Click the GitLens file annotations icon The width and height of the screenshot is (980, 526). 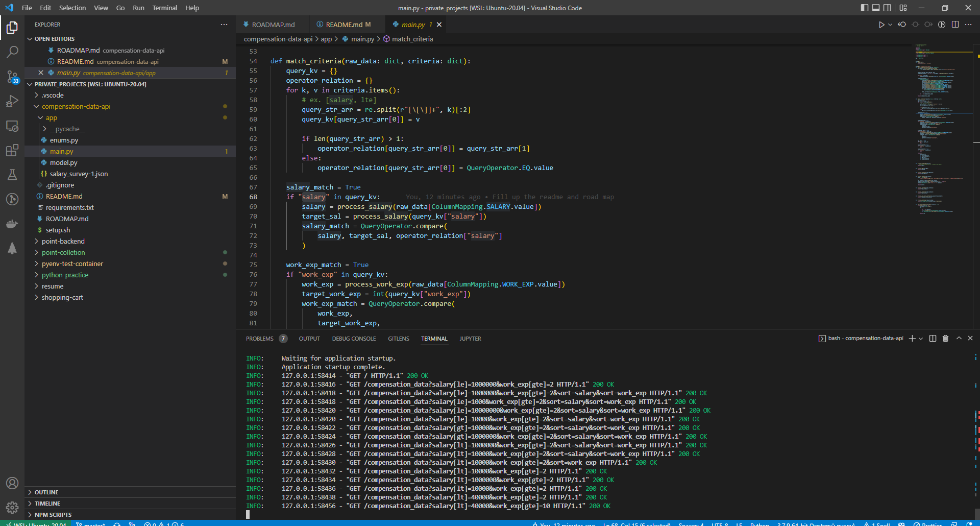(942, 25)
